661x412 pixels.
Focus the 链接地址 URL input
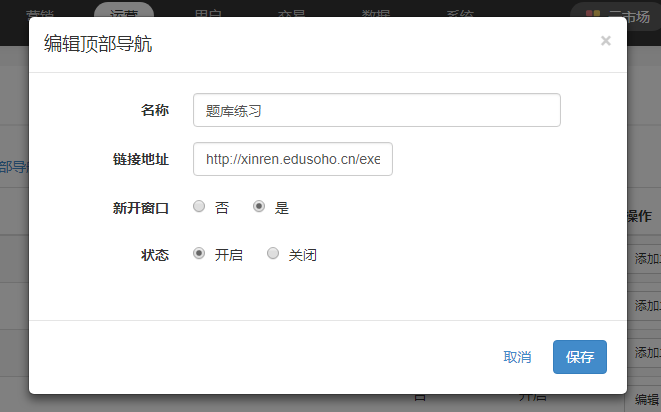click(x=292, y=159)
